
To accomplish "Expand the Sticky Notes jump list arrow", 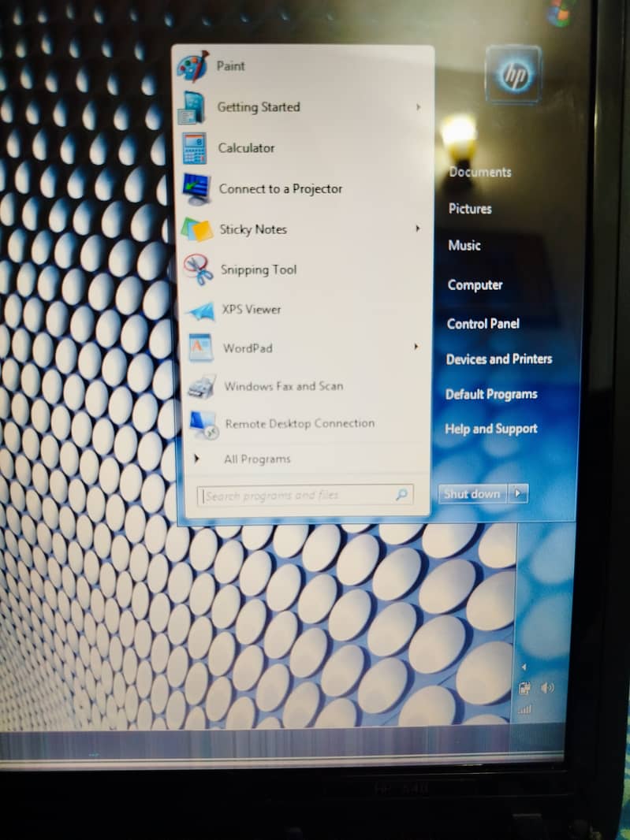I will [x=417, y=229].
